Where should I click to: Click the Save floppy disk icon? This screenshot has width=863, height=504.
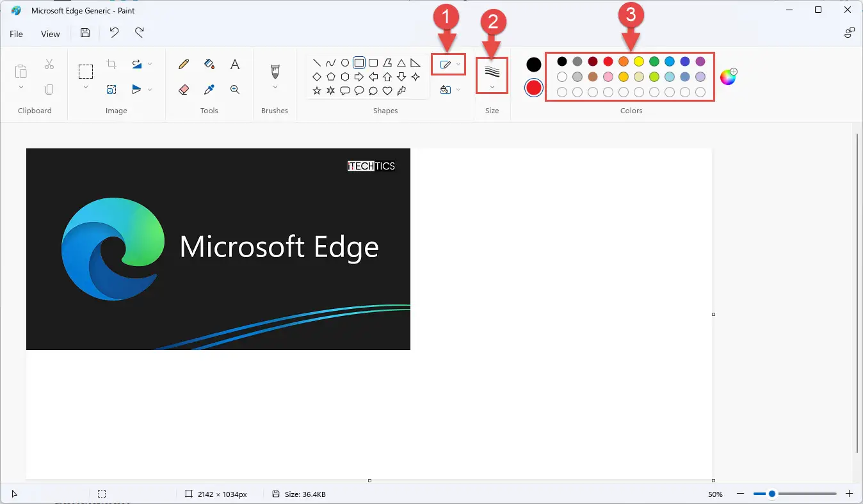point(85,33)
